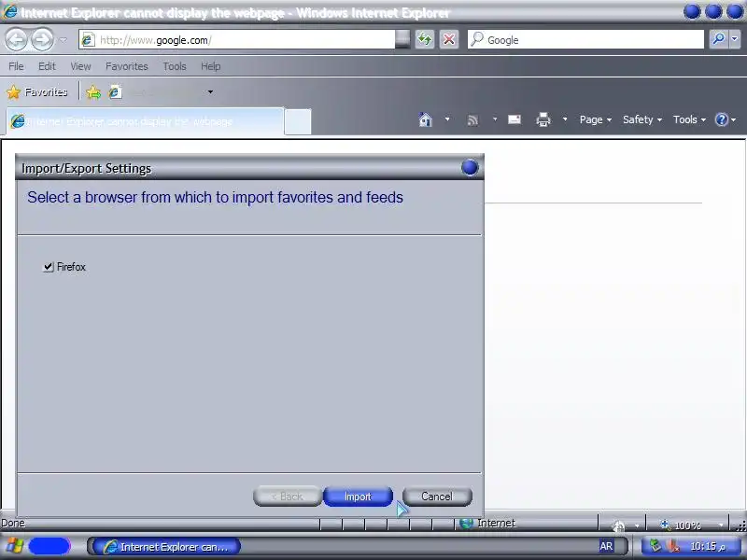Go back with the Back arrow

(x=16, y=39)
